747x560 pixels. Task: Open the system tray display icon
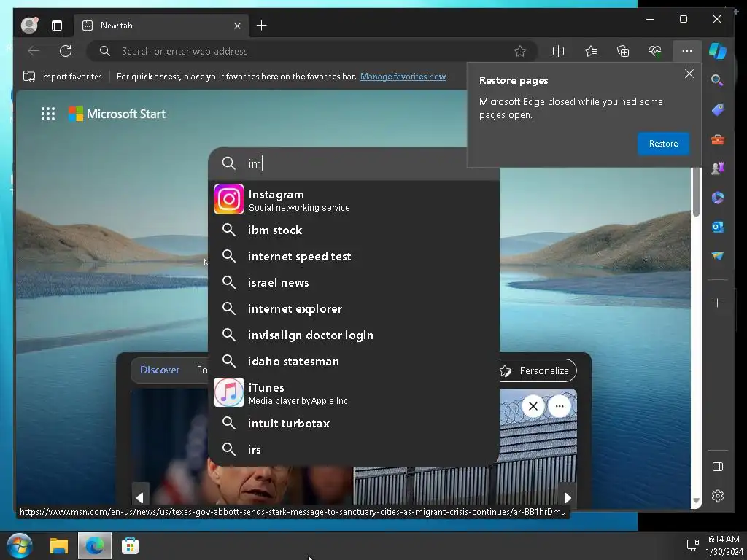[x=693, y=545]
